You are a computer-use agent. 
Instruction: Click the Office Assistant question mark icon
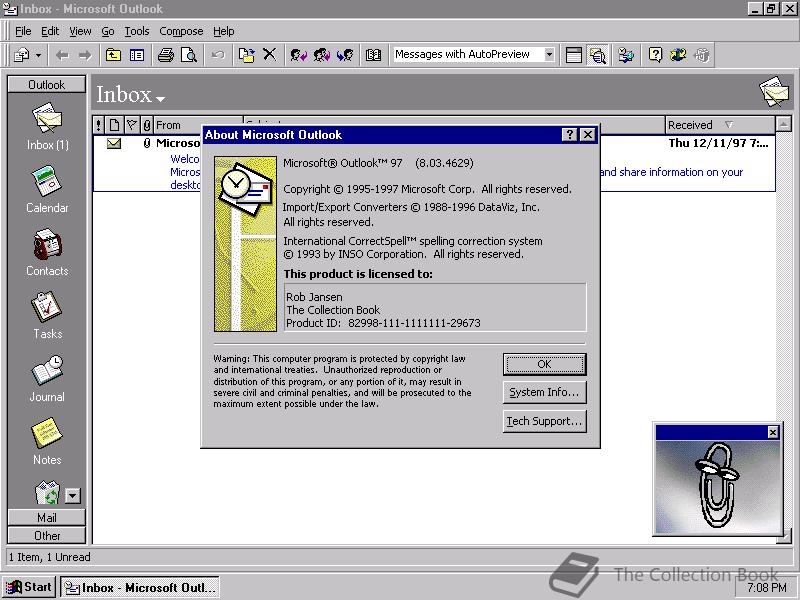655,55
